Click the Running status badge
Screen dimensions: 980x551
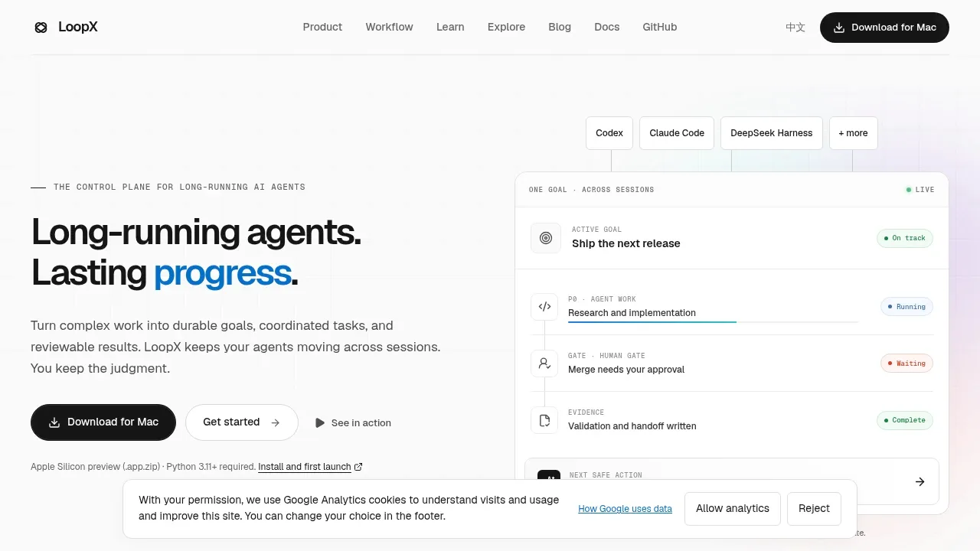906,307
